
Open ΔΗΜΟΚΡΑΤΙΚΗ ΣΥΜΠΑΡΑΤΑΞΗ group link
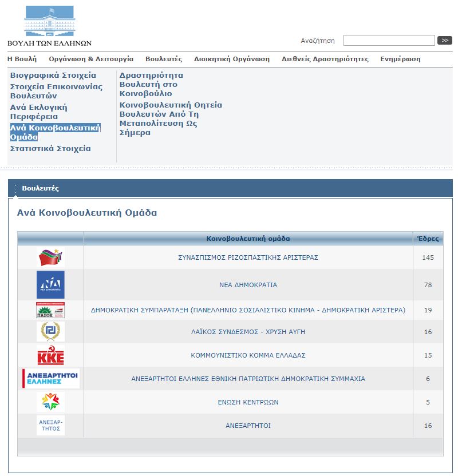pos(248,310)
